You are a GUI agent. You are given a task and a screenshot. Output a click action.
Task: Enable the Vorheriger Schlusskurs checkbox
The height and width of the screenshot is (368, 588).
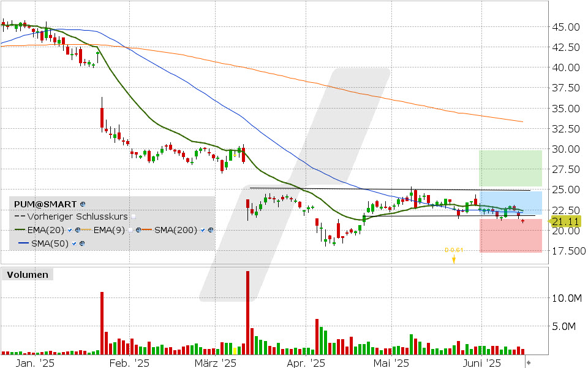click(134, 217)
